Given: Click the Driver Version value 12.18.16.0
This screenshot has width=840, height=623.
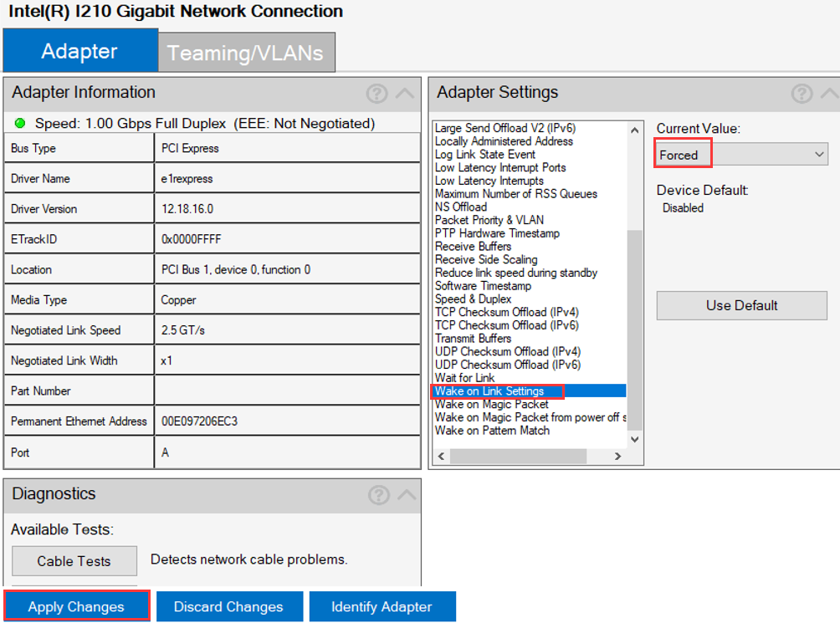Looking at the screenshot, I should coord(187,209).
